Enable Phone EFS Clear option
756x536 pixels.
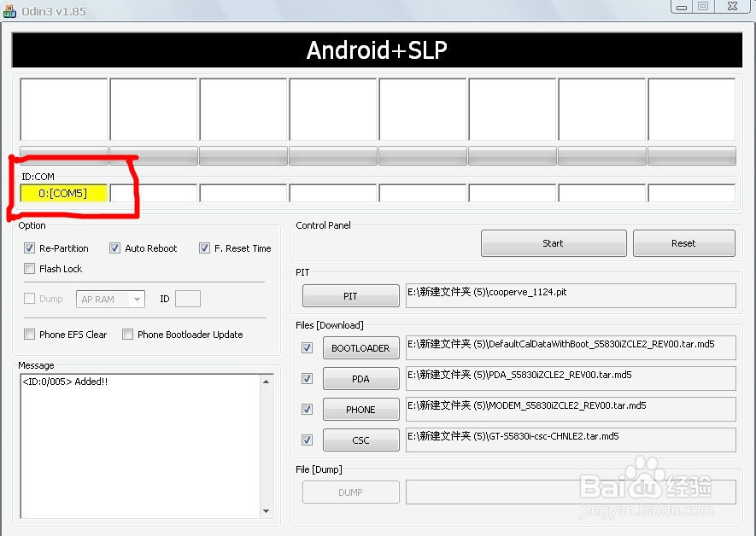(x=29, y=335)
